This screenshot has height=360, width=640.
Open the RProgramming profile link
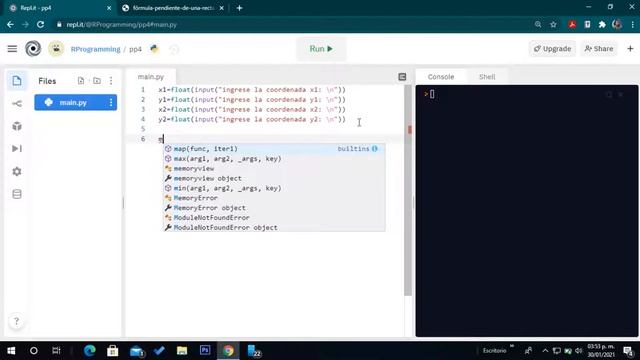pyautogui.click(x=96, y=49)
